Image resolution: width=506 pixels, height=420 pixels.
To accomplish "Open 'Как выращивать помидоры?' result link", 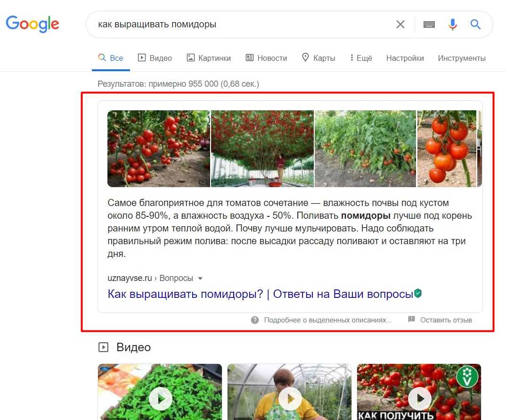I will tap(260, 294).
